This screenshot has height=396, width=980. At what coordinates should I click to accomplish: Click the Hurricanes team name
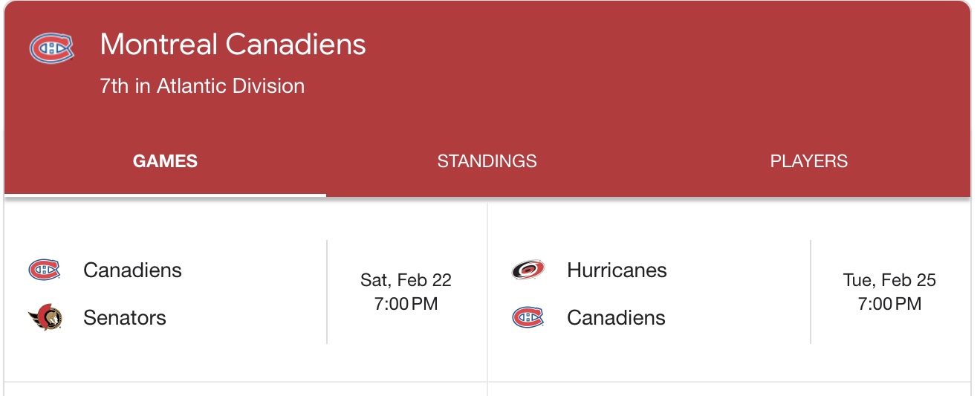(x=617, y=270)
